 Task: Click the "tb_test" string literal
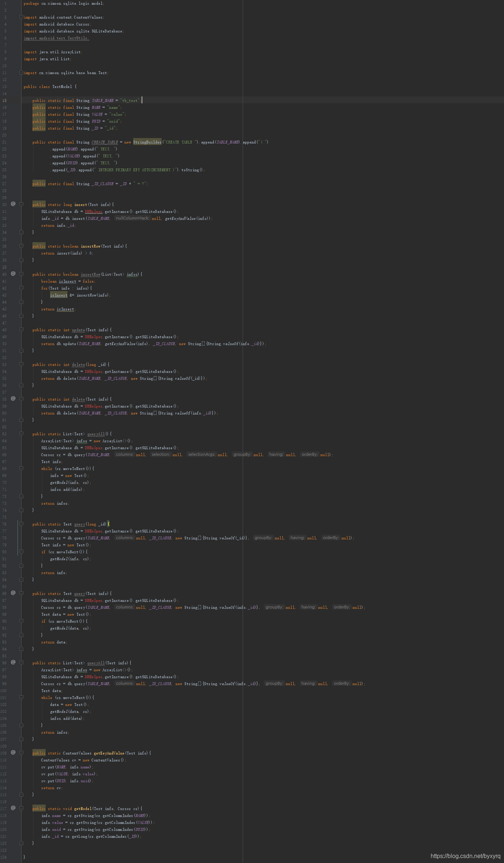click(x=130, y=100)
